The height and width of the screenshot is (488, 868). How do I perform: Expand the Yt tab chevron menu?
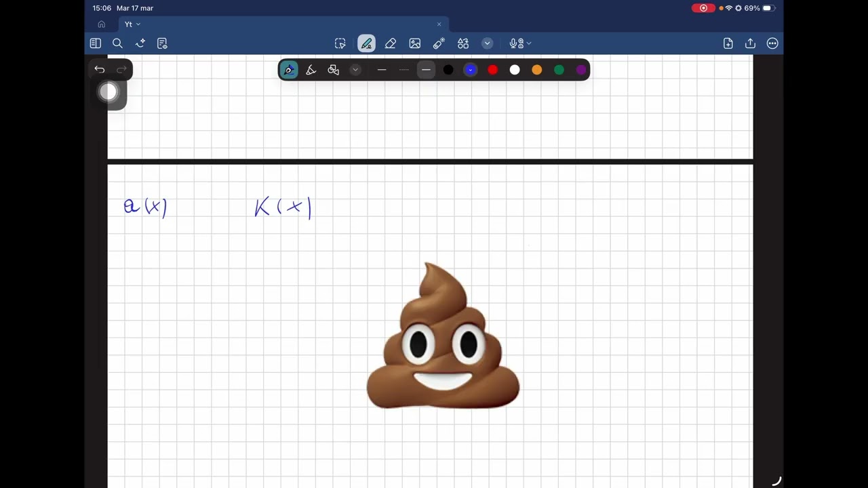pos(138,24)
